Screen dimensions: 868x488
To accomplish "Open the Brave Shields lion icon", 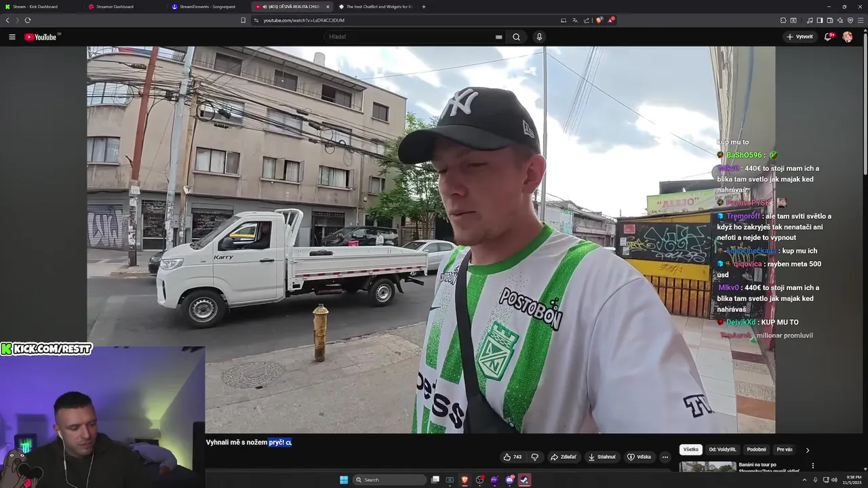I will click(599, 20).
